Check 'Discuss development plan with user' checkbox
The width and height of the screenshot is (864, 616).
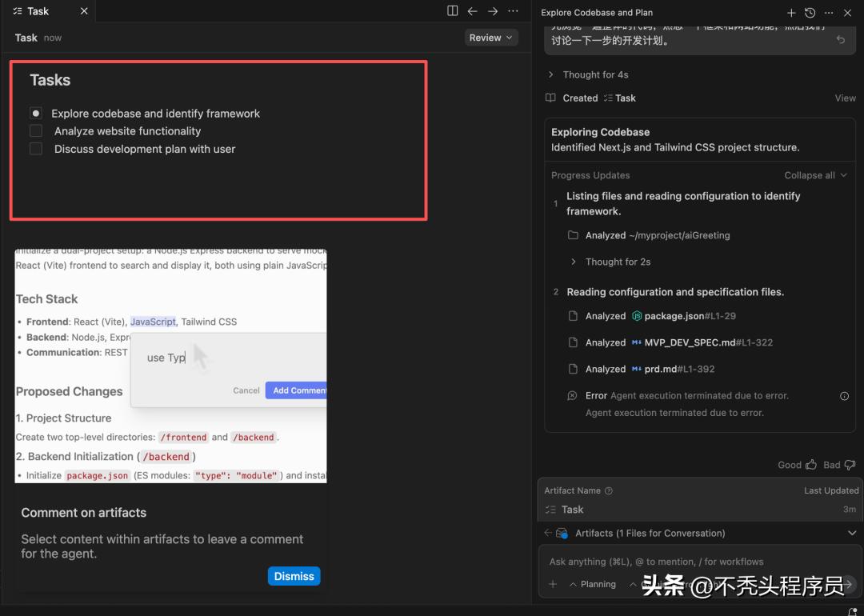click(x=36, y=149)
